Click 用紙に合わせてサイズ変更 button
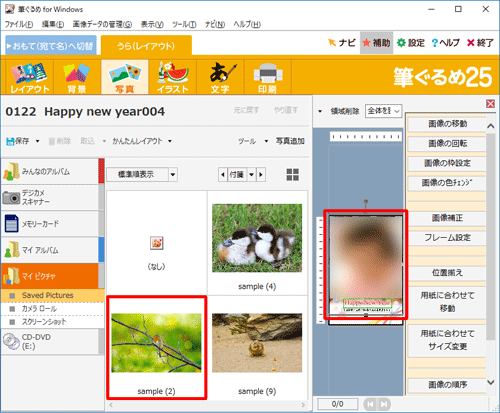The height and width of the screenshot is (413, 500). coord(447,340)
